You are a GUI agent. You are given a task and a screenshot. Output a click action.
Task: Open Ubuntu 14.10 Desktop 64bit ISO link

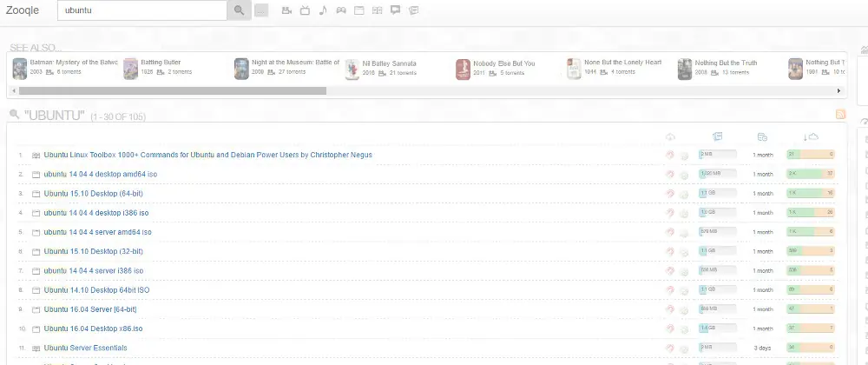[x=97, y=290]
